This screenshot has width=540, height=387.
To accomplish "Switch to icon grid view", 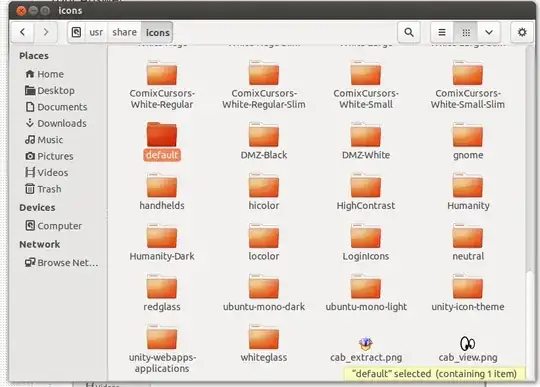I will click(x=466, y=32).
